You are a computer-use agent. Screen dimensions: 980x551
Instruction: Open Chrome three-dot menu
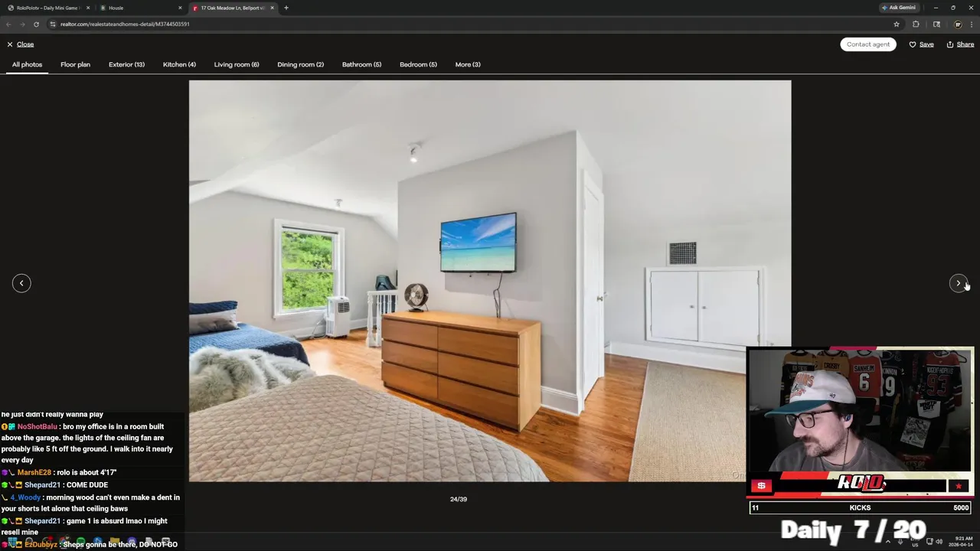[x=971, y=24]
